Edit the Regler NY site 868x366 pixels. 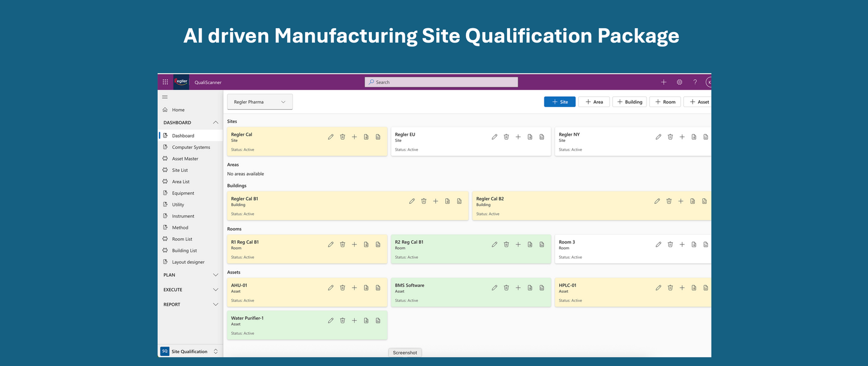(x=658, y=137)
